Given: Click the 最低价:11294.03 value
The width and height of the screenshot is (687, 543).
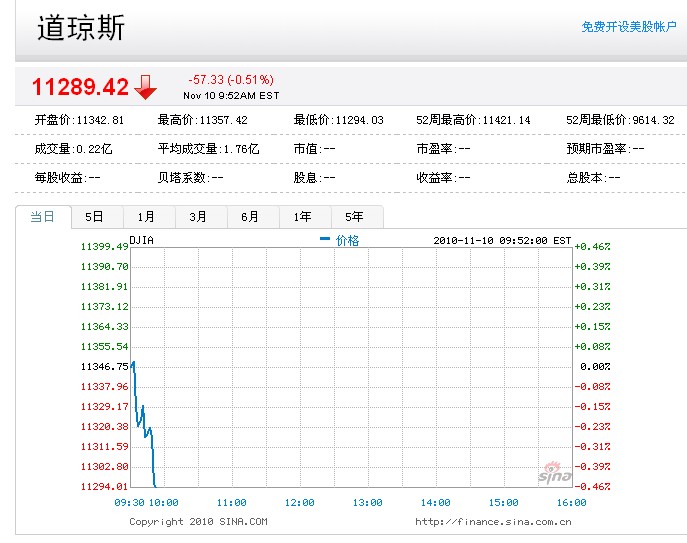Looking at the screenshot, I should pos(338,120).
